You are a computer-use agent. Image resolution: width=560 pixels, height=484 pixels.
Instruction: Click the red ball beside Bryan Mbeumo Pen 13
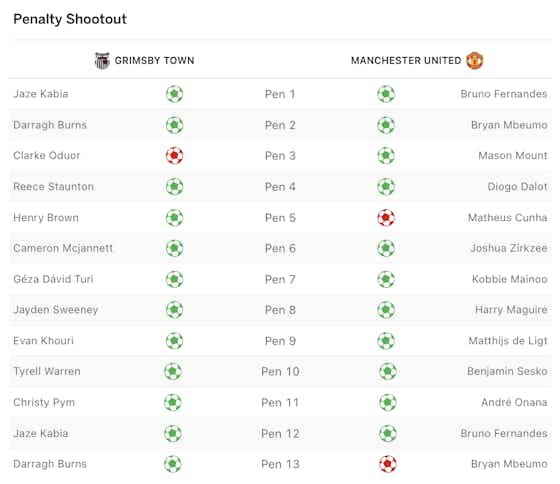[388, 464]
